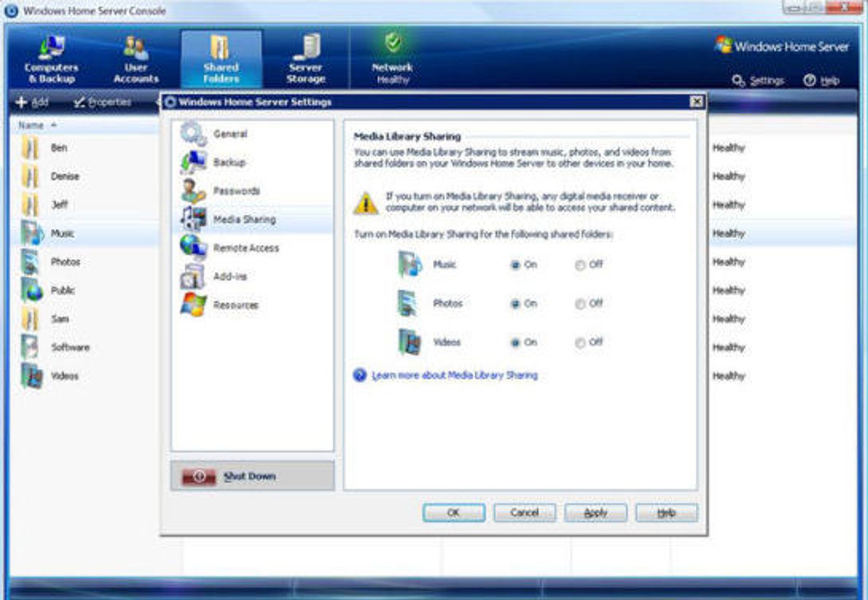Click the Shut Down button
Viewport: 868px width, 600px height.
pos(253,476)
